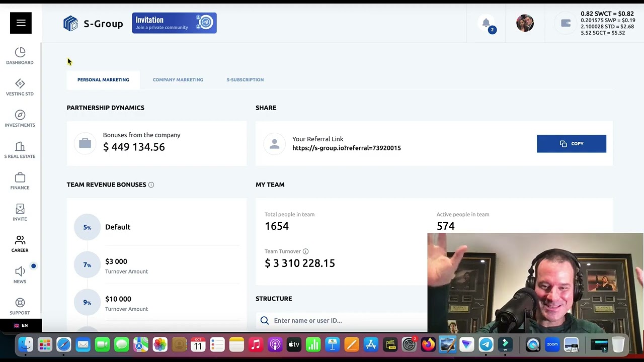Click the 5.52 SGCT balance line
The width and height of the screenshot is (644, 362).
pos(603,33)
